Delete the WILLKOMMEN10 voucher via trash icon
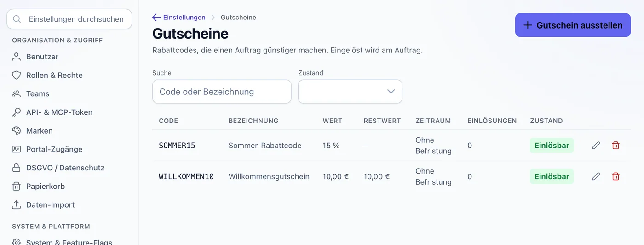 [x=616, y=176]
